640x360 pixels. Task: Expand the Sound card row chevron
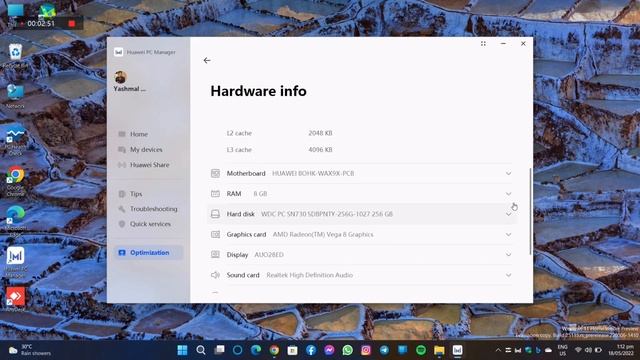[508, 275]
